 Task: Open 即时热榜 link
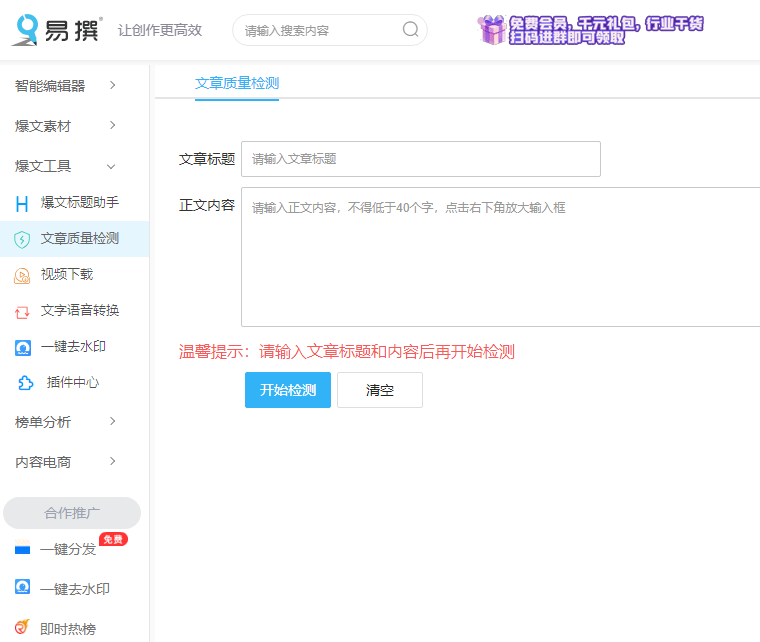coord(68,629)
